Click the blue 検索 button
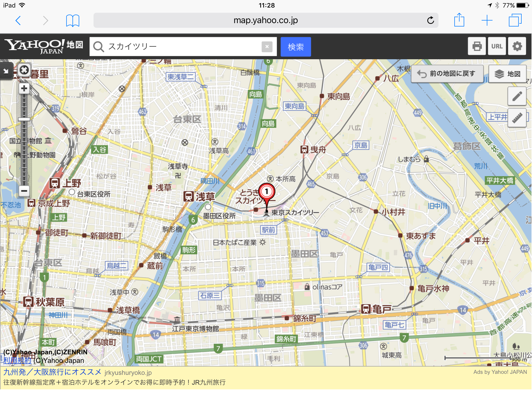Image resolution: width=532 pixels, height=399 pixels. (296, 47)
